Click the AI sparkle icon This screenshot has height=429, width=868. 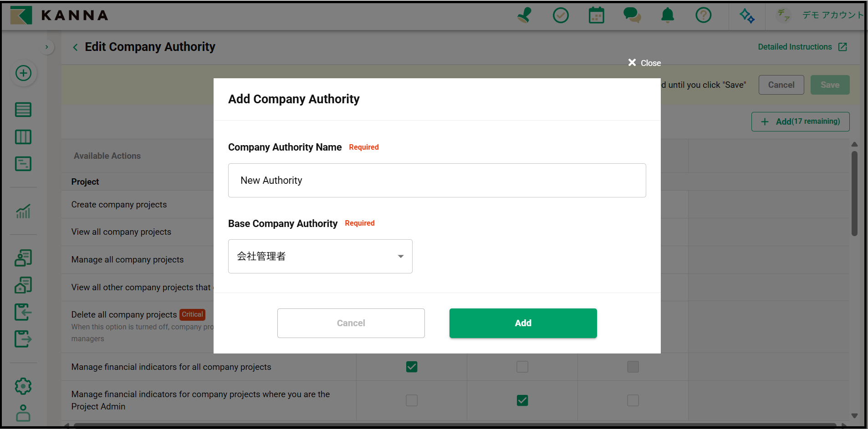pos(747,15)
